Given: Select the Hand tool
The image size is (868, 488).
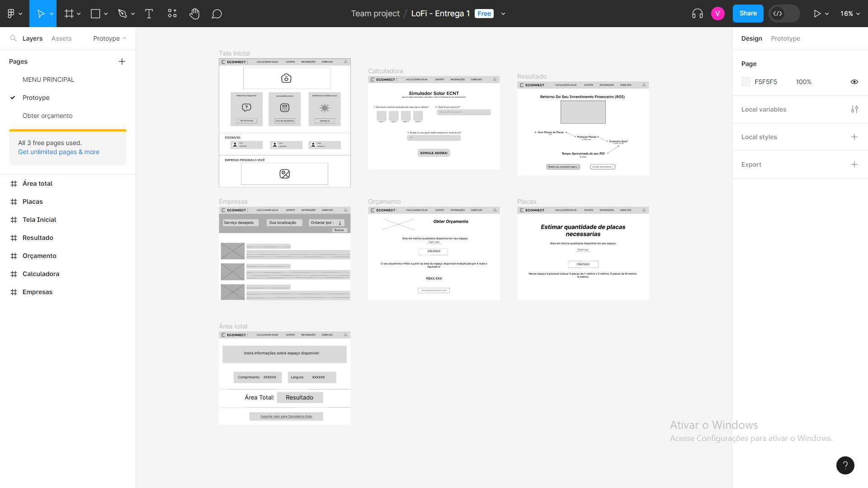Looking at the screenshot, I should coord(194,14).
